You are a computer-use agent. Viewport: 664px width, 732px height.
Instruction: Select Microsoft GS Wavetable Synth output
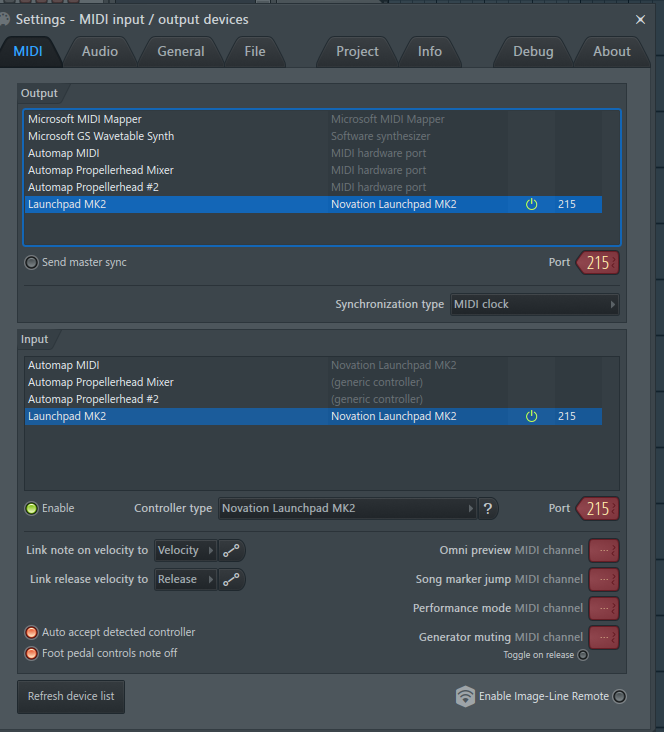101,136
